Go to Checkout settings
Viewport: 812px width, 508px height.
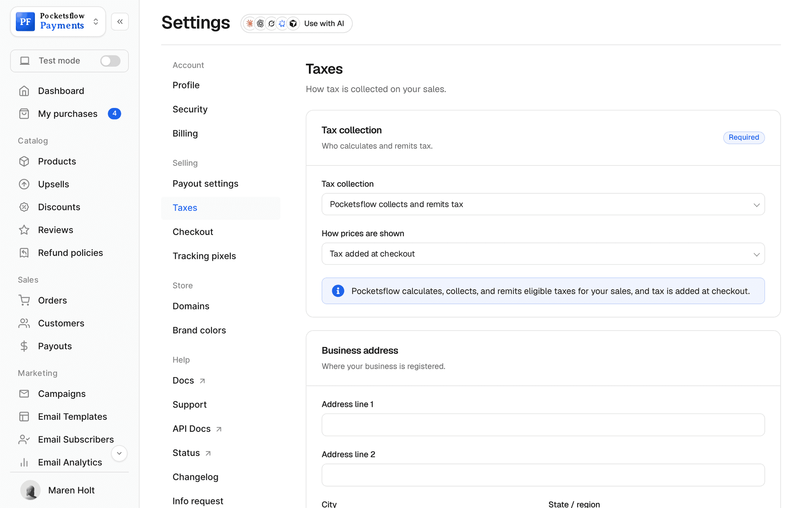pyautogui.click(x=193, y=232)
